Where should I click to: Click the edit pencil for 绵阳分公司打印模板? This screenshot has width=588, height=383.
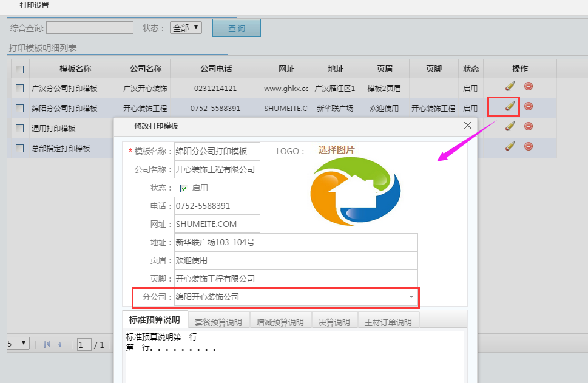pyautogui.click(x=510, y=107)
